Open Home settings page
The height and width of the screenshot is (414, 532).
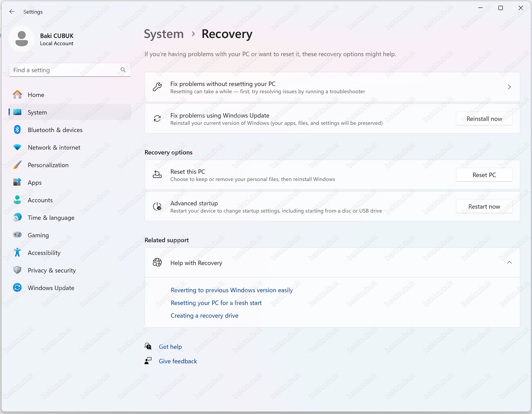pos(70,95)
